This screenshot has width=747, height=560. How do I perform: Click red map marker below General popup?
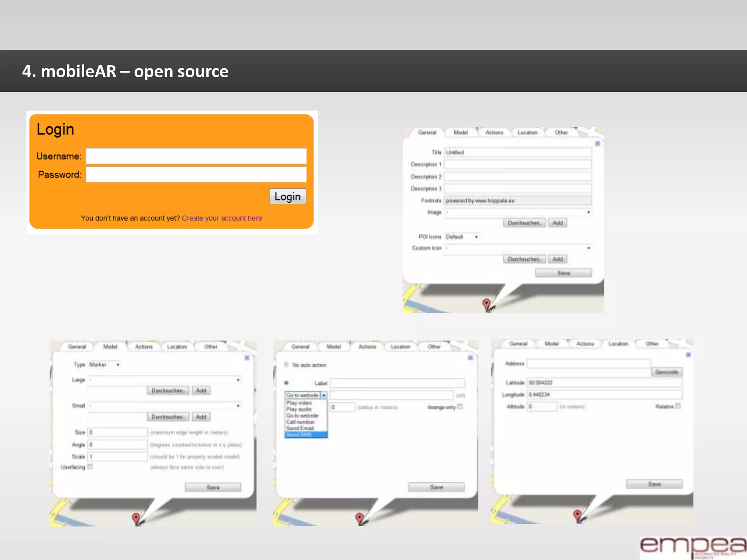click(x=486, y=303)
